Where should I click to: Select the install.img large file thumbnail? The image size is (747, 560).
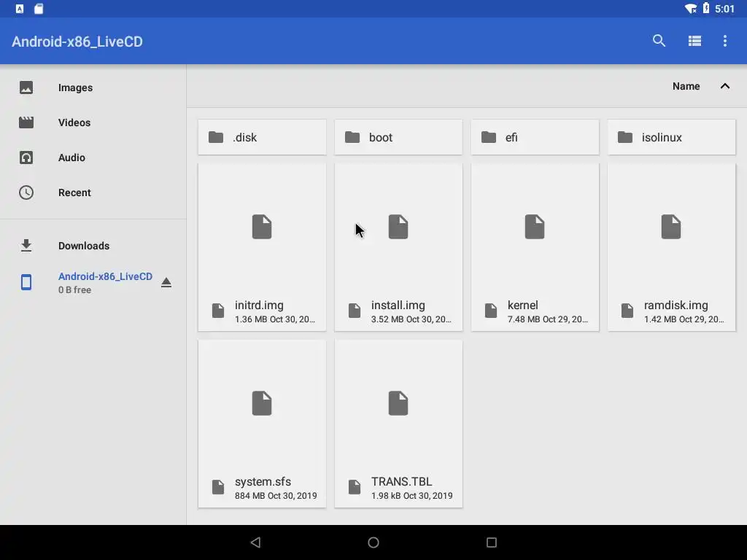[398, 227]
